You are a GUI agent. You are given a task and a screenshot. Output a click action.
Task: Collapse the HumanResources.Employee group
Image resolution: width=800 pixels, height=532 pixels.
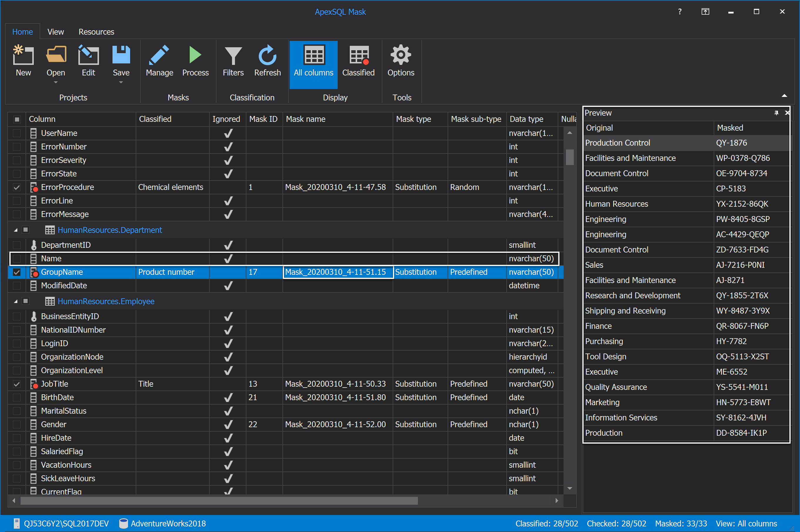tap(16, 301)
